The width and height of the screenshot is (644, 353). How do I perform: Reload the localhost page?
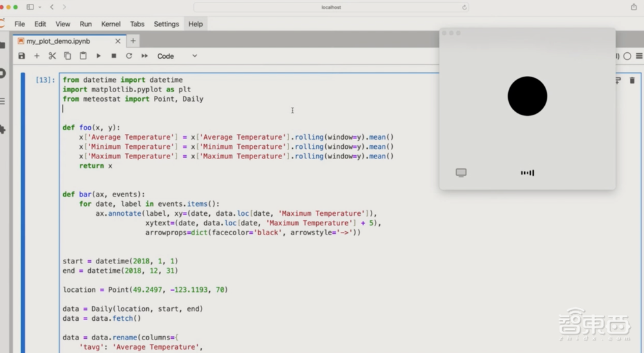464,7
